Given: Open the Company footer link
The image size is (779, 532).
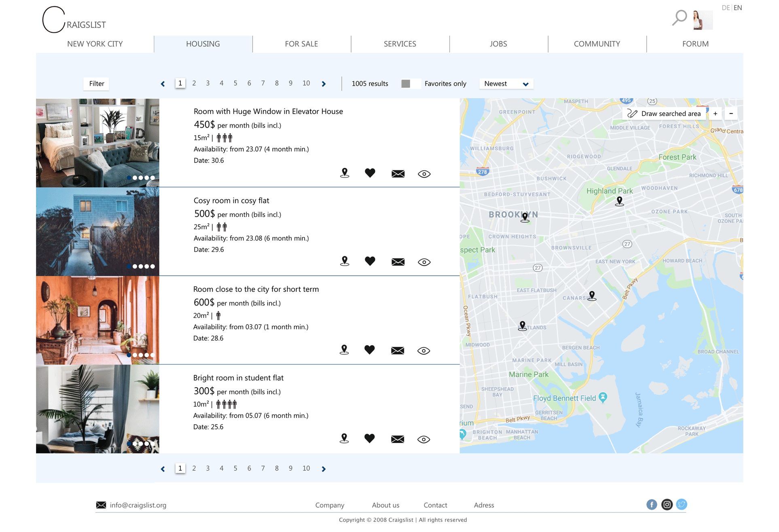Looking at the screenshot, I should (330, 505).
